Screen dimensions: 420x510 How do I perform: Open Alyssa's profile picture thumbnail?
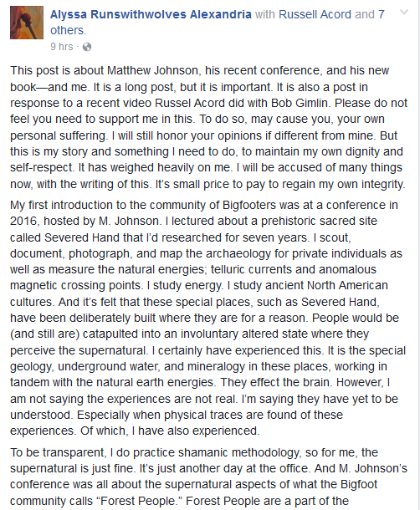click(x=27, y=23)
